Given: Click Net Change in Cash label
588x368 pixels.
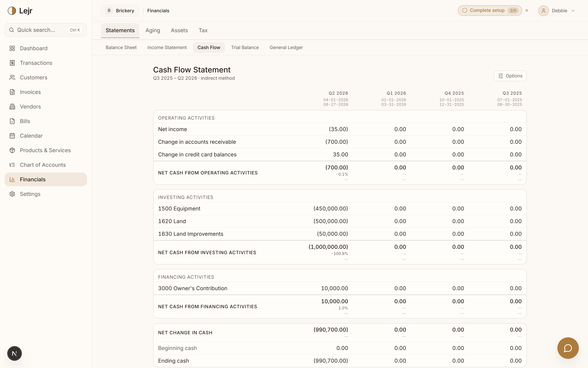Looking at the screenshot, I should 185,333.
